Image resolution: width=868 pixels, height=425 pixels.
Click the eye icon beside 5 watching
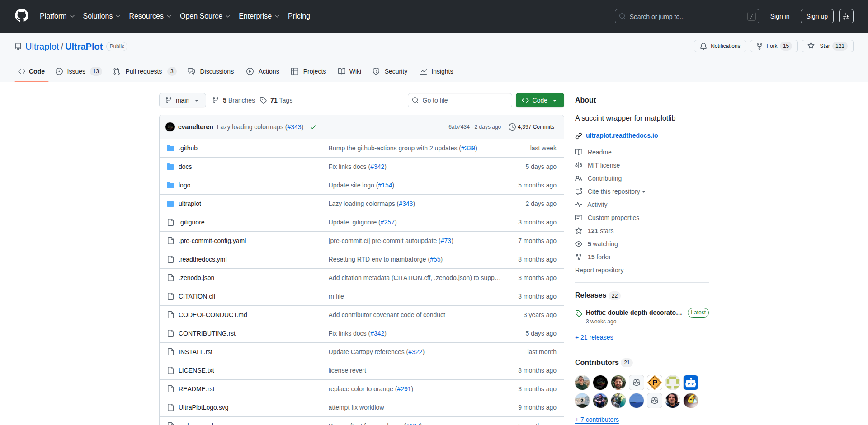pos(579,244)
